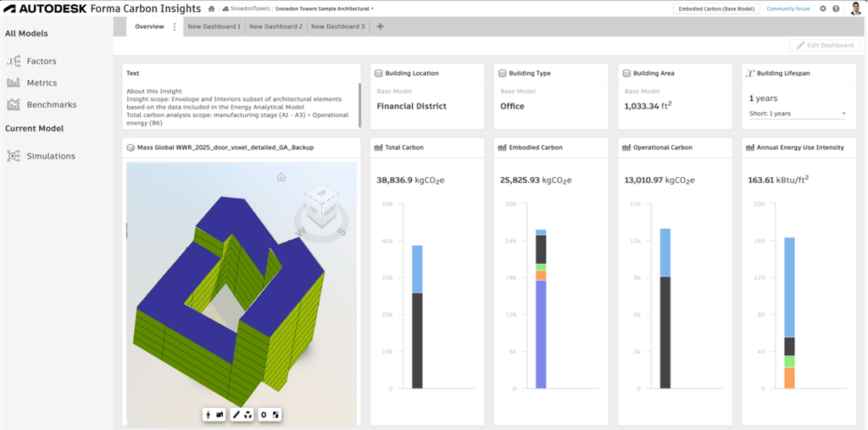The image size is (868, 430).
Task: Switch to New Dashboard 2 tab
Action: (275, 26)
